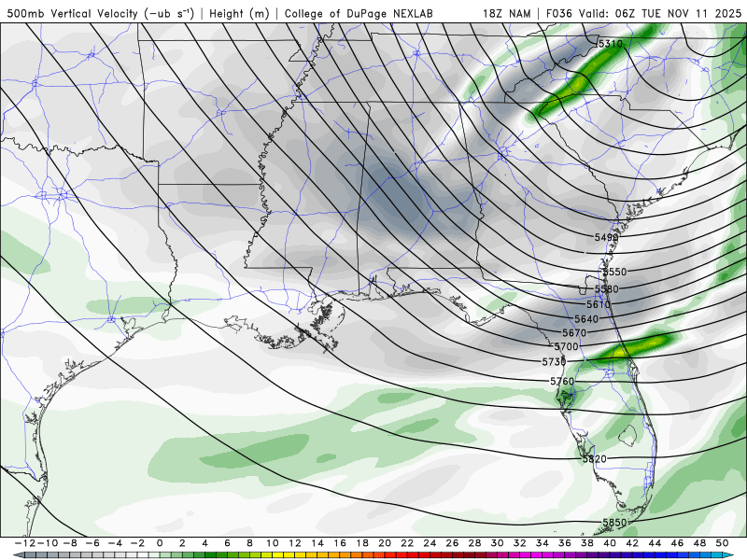Click the 'Height (m)' header label
Image resolution: width=747 pixels, height=560 pixels.
tap(240, 13)
